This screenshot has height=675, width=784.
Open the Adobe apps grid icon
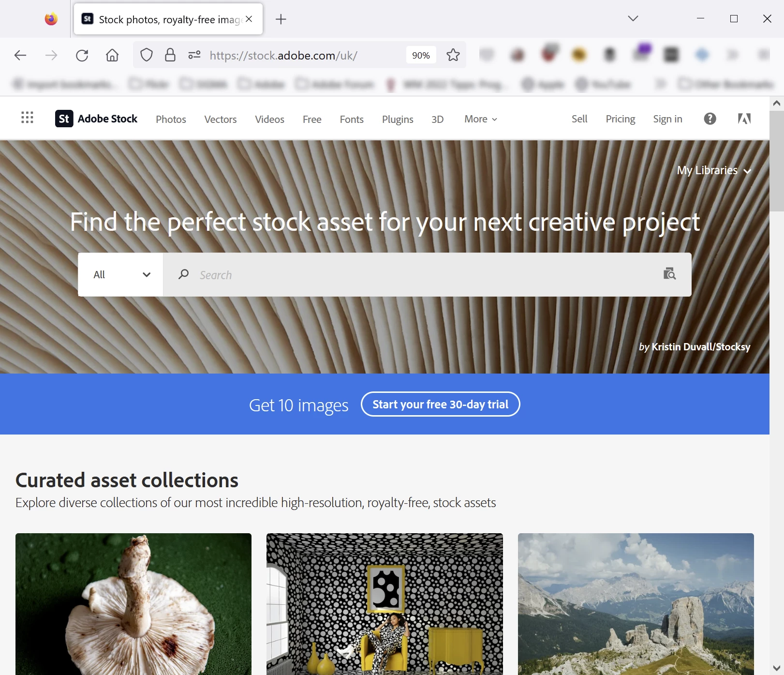tap(27, 118)
